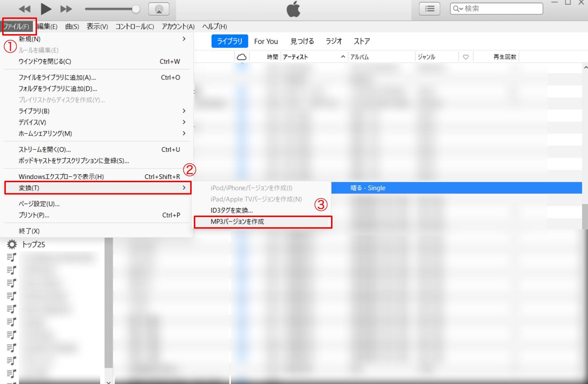Image resolution: width=588 pixels, height=384 pixels.
Task: Open ページ設定(U)...
Action: (97, 204)
